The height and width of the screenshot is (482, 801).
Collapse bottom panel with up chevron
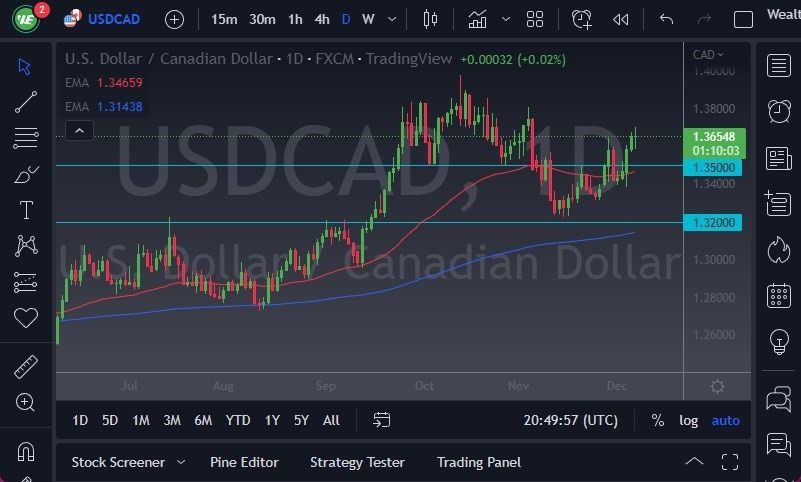[x=694, y=462]
